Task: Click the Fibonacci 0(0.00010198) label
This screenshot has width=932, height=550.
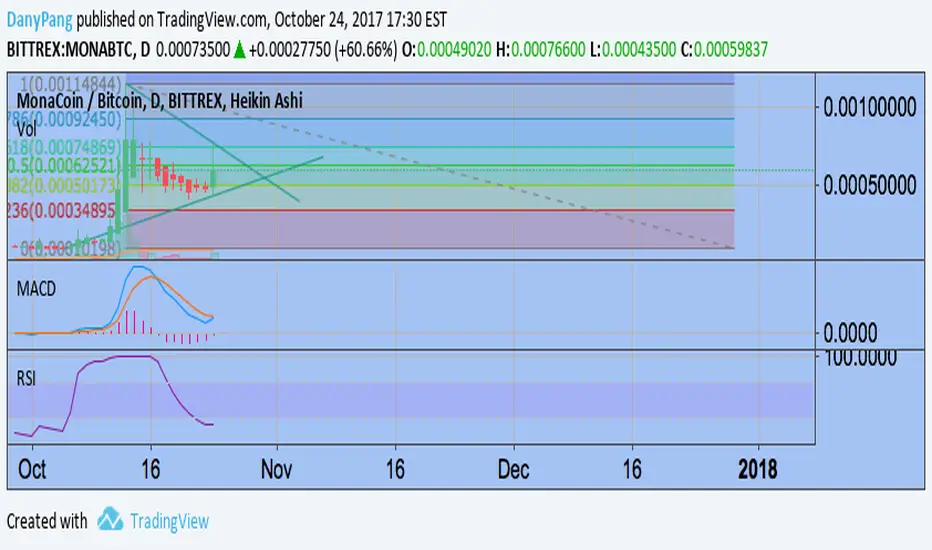Action: [x=70, y=249]
